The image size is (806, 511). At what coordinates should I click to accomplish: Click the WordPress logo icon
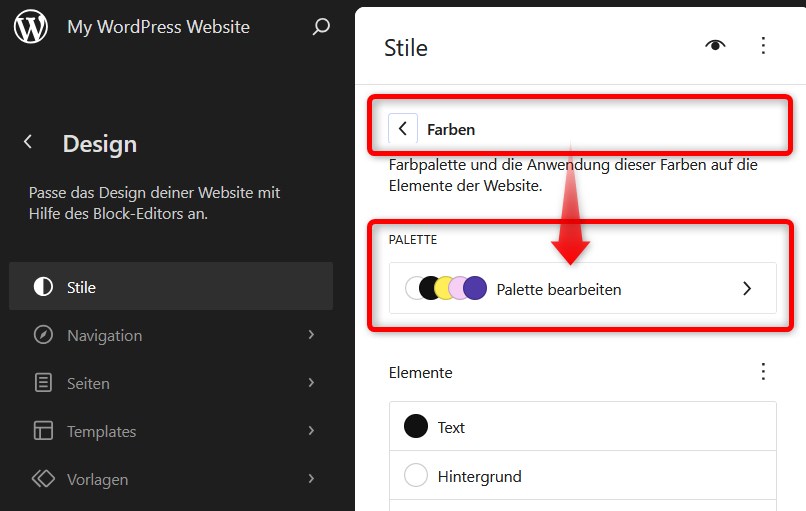click(31, 26)
